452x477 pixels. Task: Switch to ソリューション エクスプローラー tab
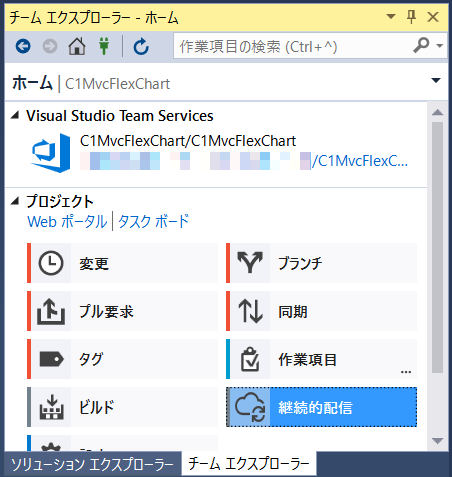click(93, 464)
